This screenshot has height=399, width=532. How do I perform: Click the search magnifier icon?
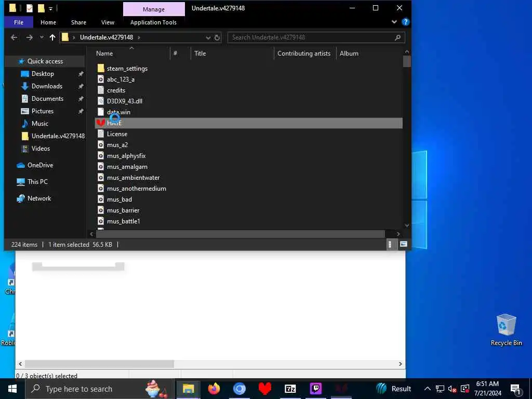point(397,37)
